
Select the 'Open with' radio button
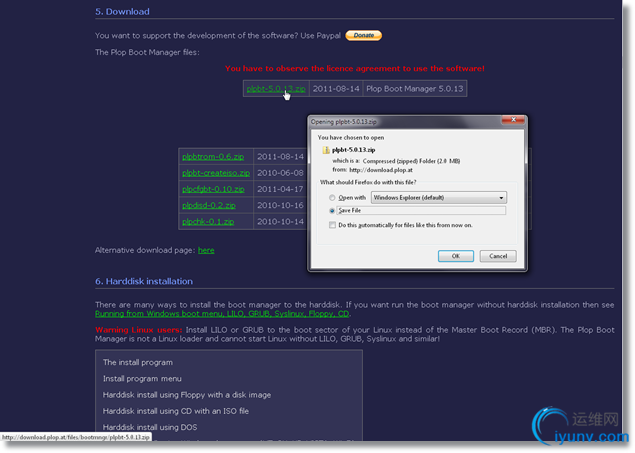(332, 198)
